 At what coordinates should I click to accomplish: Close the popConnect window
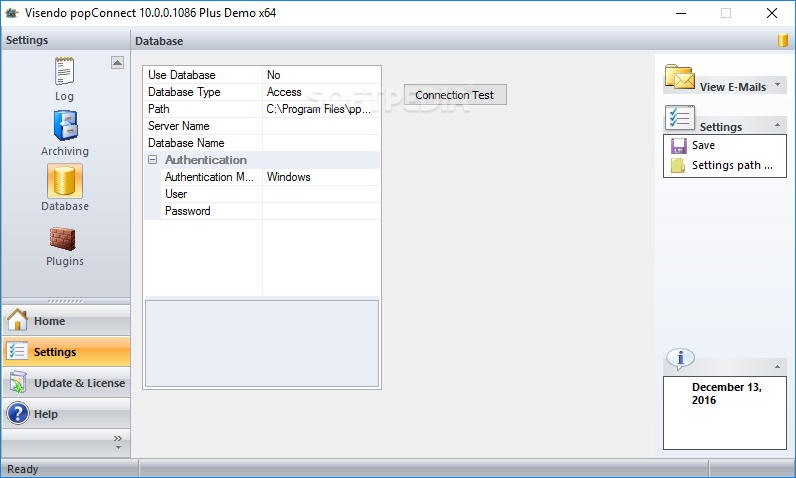click(x=772, y=13)
